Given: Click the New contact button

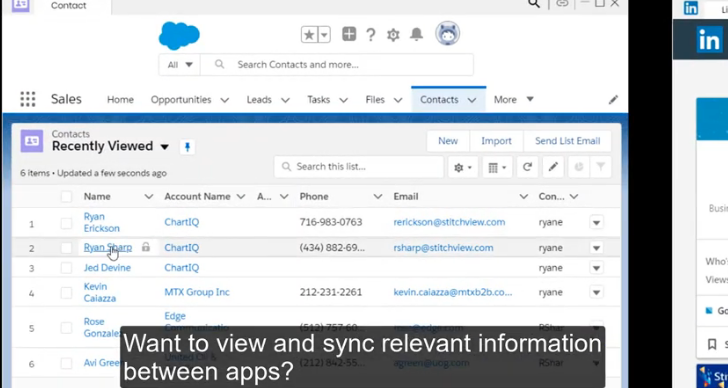Looking at the screenshot, I should point(448,141).
